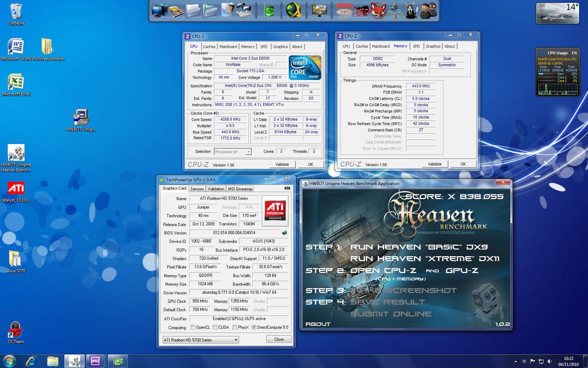
Task: Click SUBMIT ONLINE in Heaven Benchmark window
Action: (391, 314)
